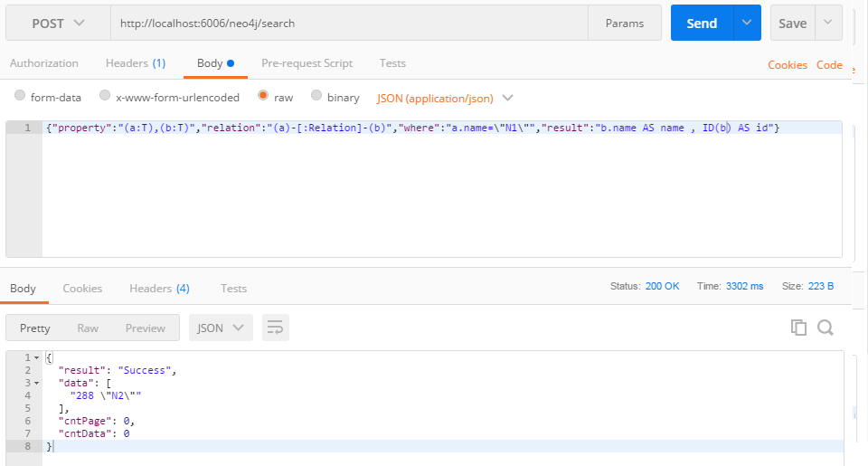Viewport: 868px width, 466px height.
Task: Collapse the root object fold arrow
Action: point(36,357)
